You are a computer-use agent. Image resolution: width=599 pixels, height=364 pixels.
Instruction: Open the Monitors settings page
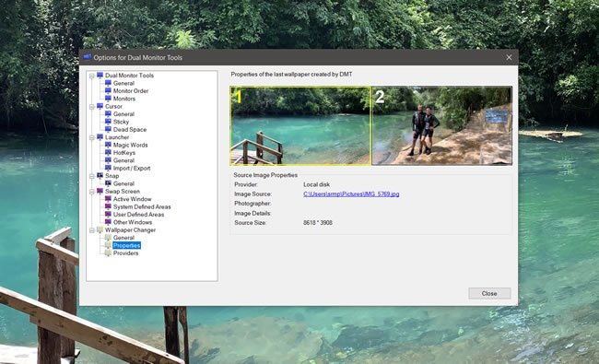point(124,99)
